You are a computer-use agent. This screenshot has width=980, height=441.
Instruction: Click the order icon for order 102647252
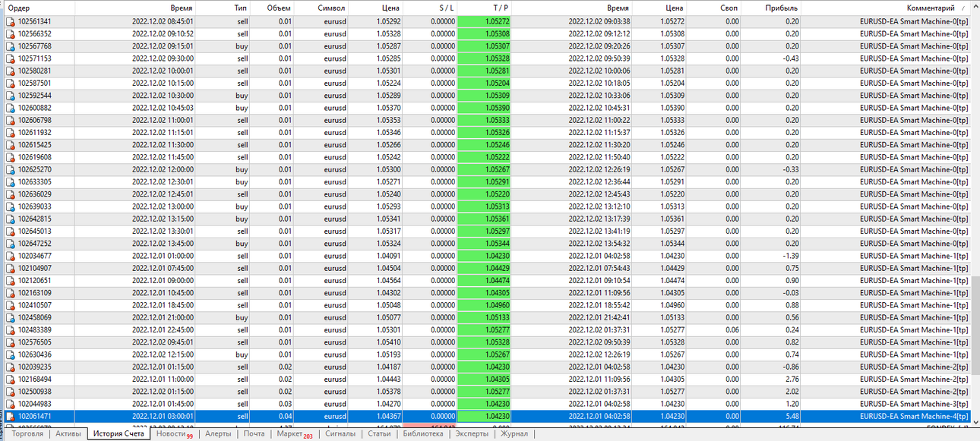pyautogui.click(x=11, y=244)
